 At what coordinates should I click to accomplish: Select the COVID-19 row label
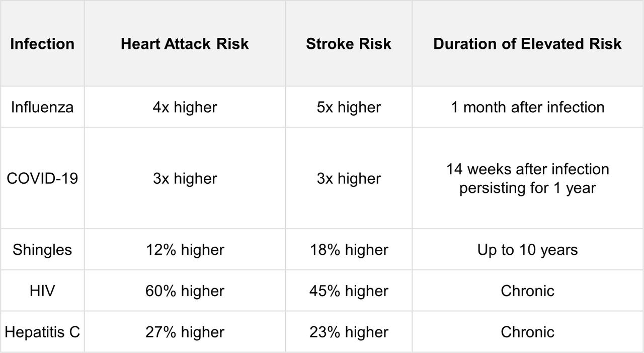[42, 179]
